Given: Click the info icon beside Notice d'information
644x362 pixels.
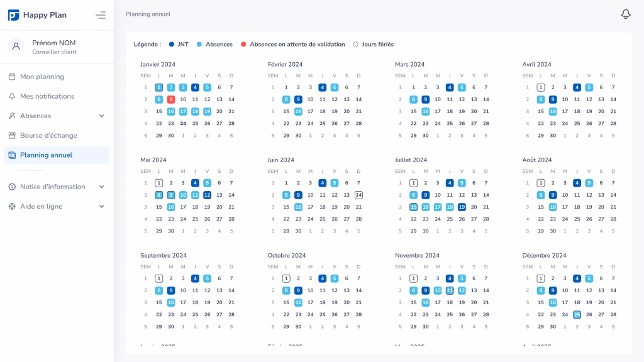Looking at the screenshot, I should tap(12, 187).
